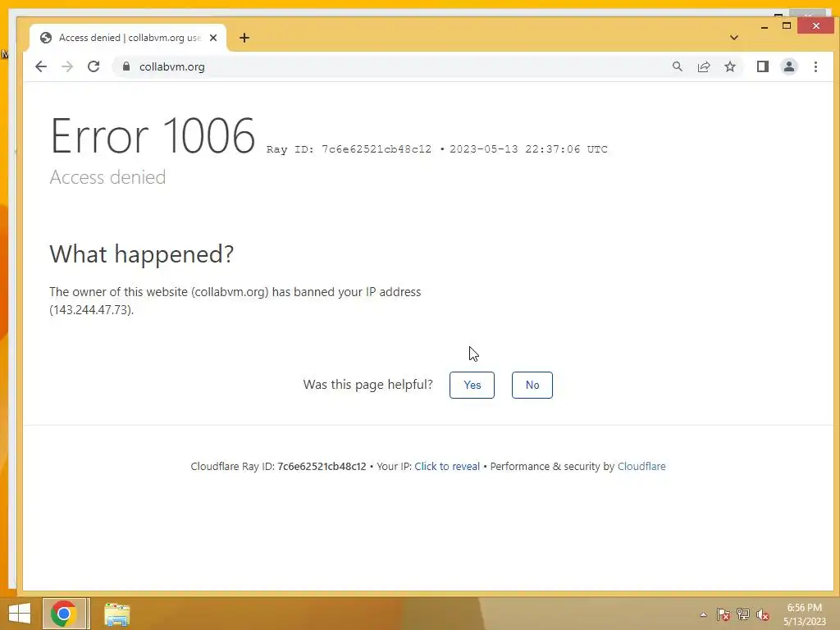Click Chrome icon in the taskbar
Screen dimensions: 840x630
click(64, 614)
